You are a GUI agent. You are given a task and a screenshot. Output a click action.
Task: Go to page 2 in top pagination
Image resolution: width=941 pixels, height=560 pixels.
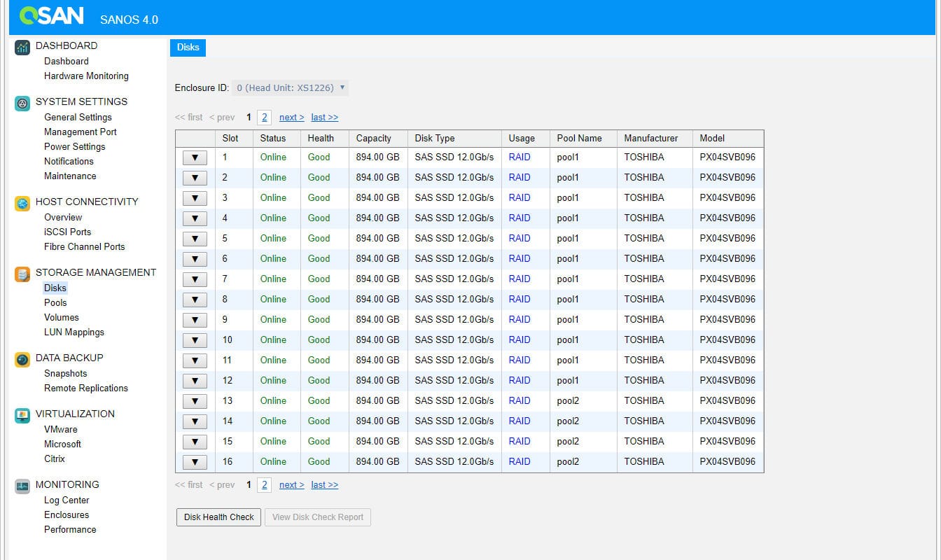[x=265, y=117]
